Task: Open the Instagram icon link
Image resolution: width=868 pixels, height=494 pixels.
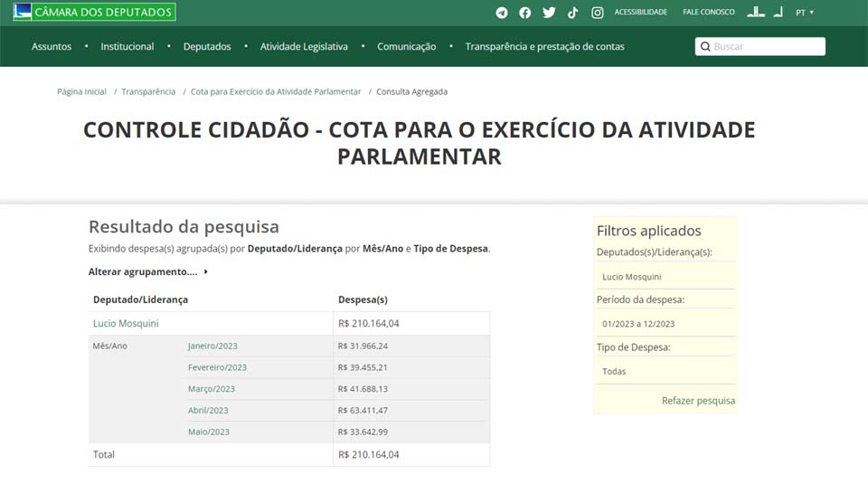Action: pos(598,13)
